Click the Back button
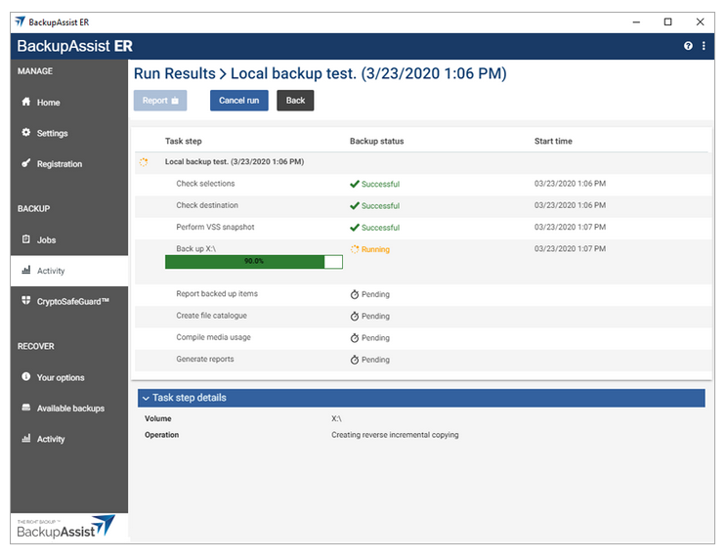The width and height of the screenshot is (728, 560). pos(295,100)
